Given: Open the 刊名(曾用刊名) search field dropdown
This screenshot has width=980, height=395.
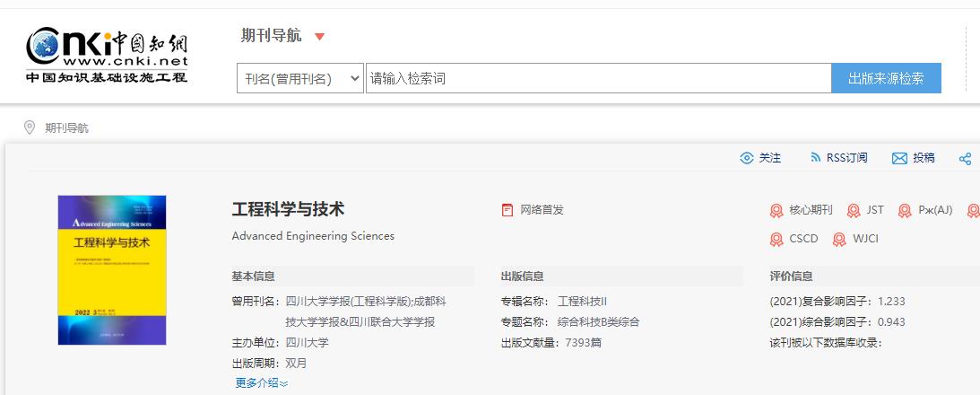Looking at the screenshot, I should click(300, 78).
